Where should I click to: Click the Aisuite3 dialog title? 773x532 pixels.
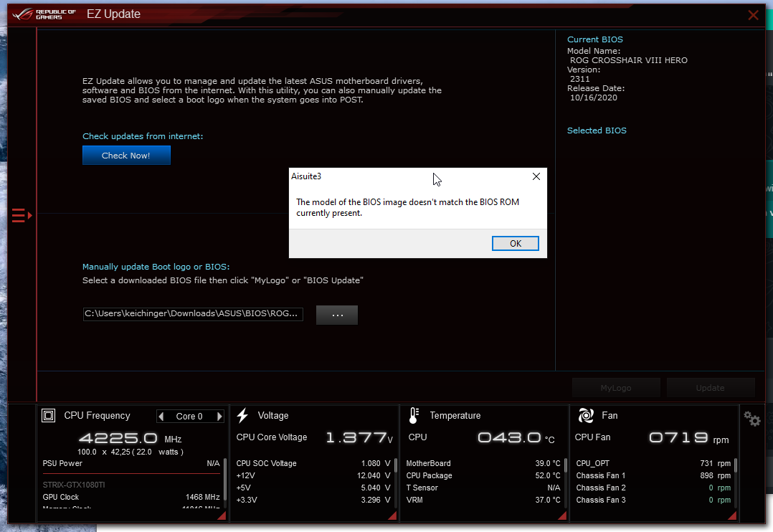[306, 176]
